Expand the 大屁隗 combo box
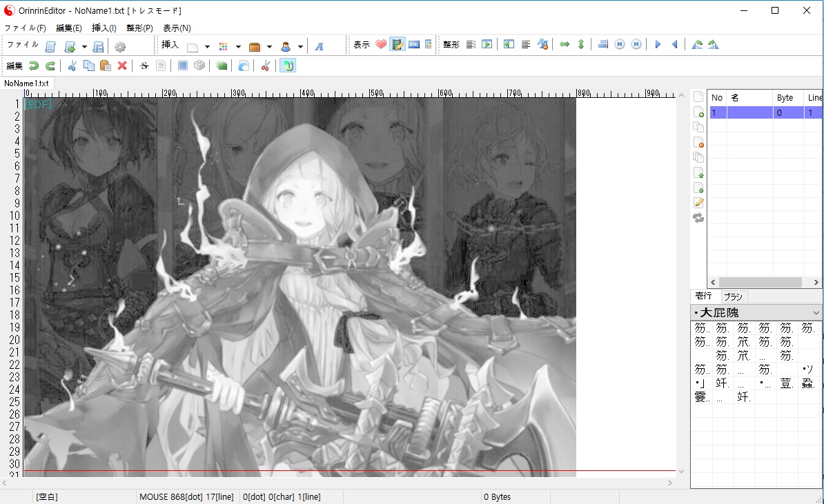Viewport: 824px width, 504px height. click(x=816, y=313)
